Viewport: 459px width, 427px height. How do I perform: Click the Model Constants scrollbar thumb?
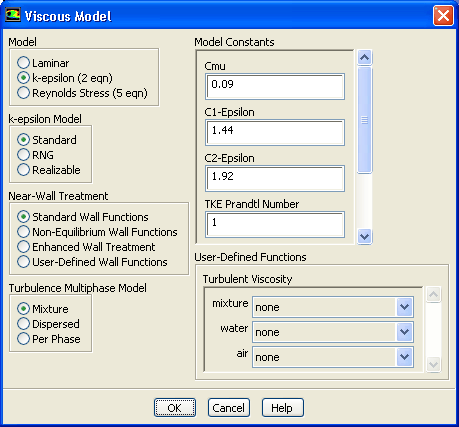(x=364, y=120)
